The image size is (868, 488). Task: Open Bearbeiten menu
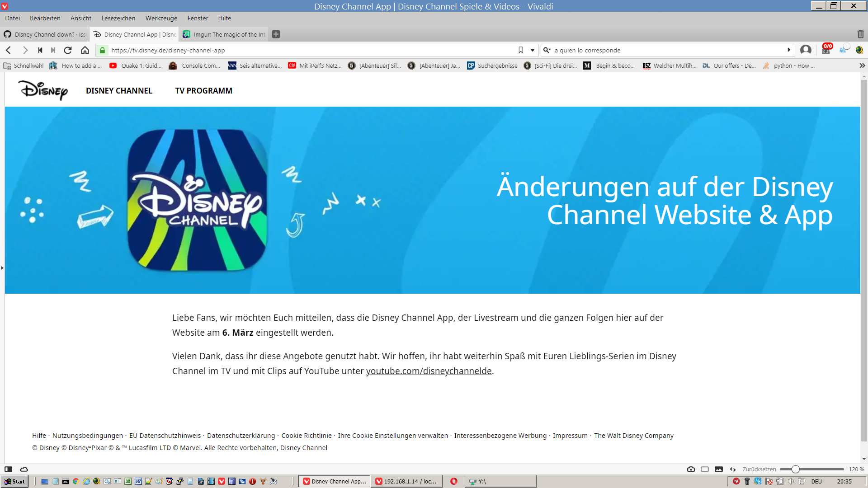tap(45, 18)
